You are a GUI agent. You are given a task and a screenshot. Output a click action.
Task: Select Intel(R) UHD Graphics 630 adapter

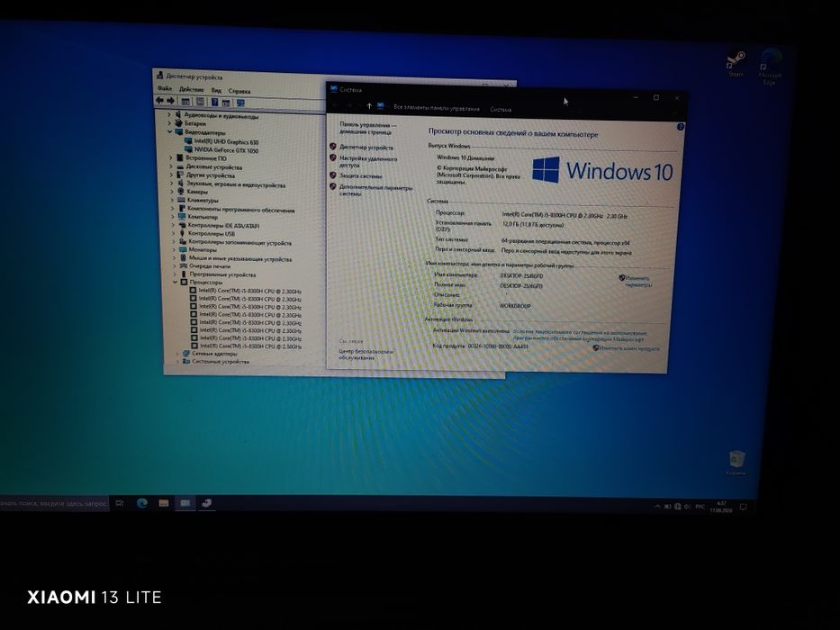coord(226,142)
